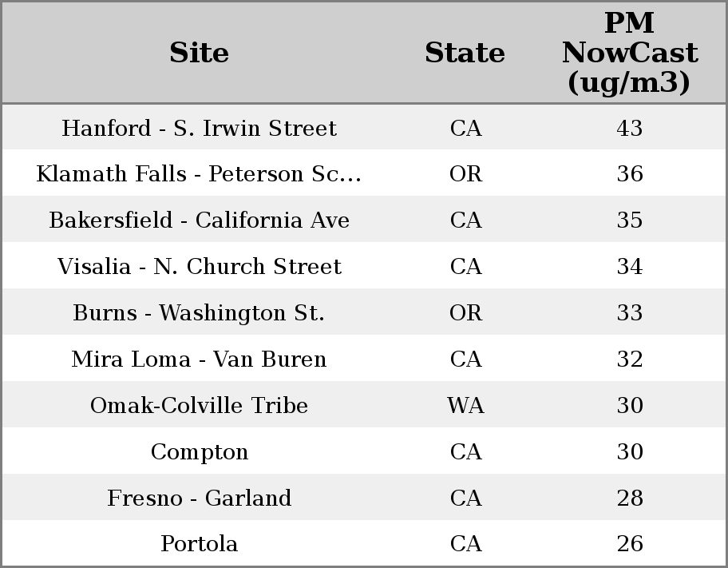This screenshot has height=568, width=728.
Task: Click the WA state cell
Action: pyautogui.click(x=465, y=406)
